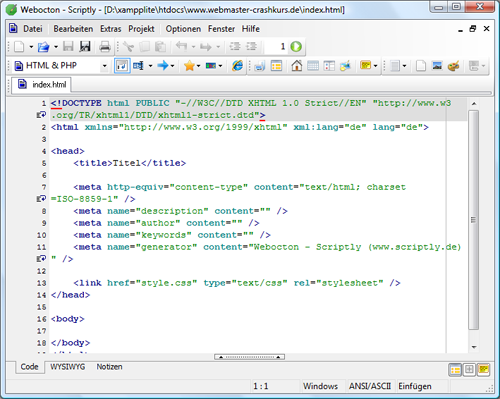Click the horizontal panel splitter handle
The height and width of the screenshot is (399, 500).
249,357
